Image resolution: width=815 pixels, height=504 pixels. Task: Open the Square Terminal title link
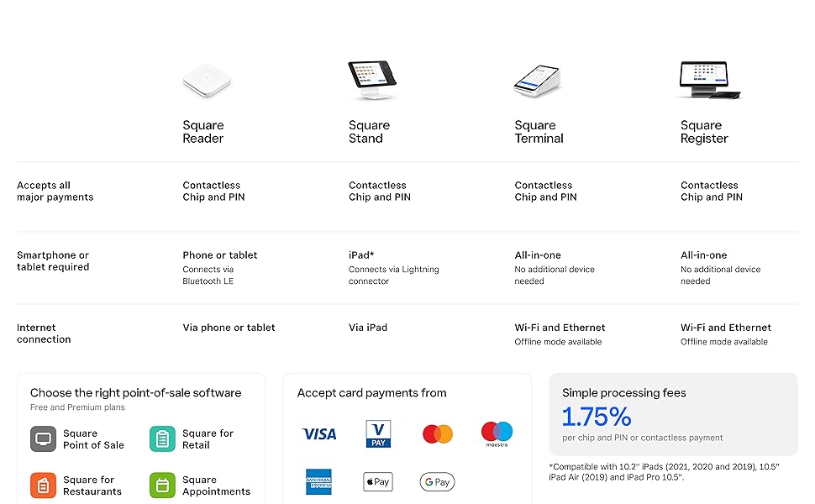[x=539, y=132]
